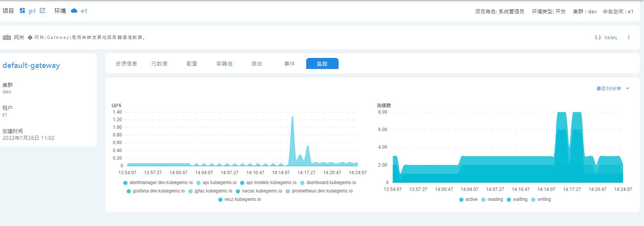Open project link p1
The height and width of the screenshot is (226, 644).
(x=32, y=11)
